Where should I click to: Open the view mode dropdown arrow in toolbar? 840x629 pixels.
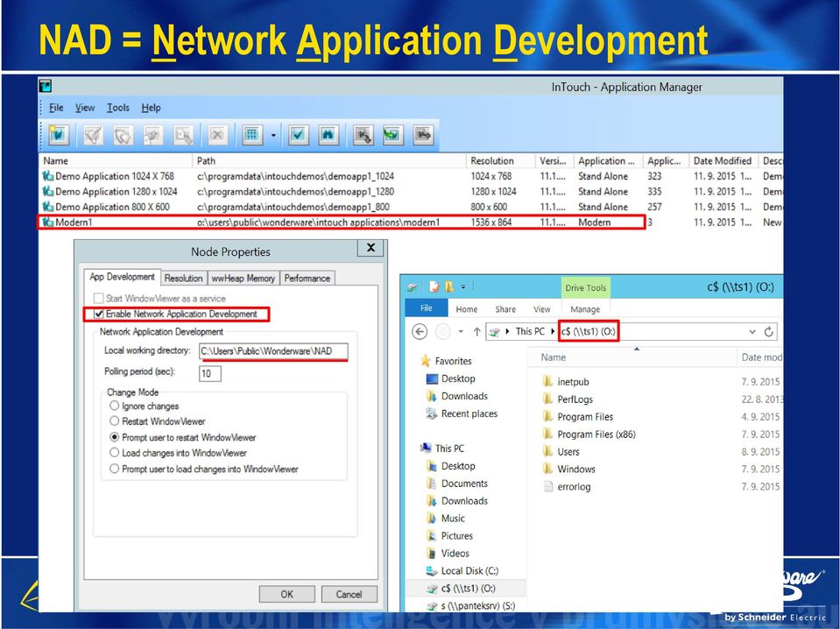[273, 135]
